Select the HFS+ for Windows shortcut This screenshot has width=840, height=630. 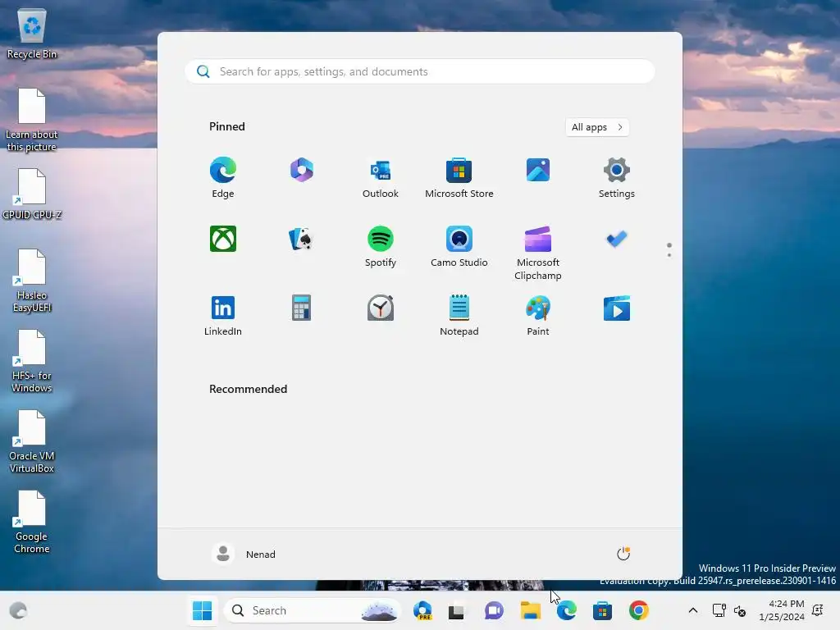pyautogui.click(x=32, y=361)
